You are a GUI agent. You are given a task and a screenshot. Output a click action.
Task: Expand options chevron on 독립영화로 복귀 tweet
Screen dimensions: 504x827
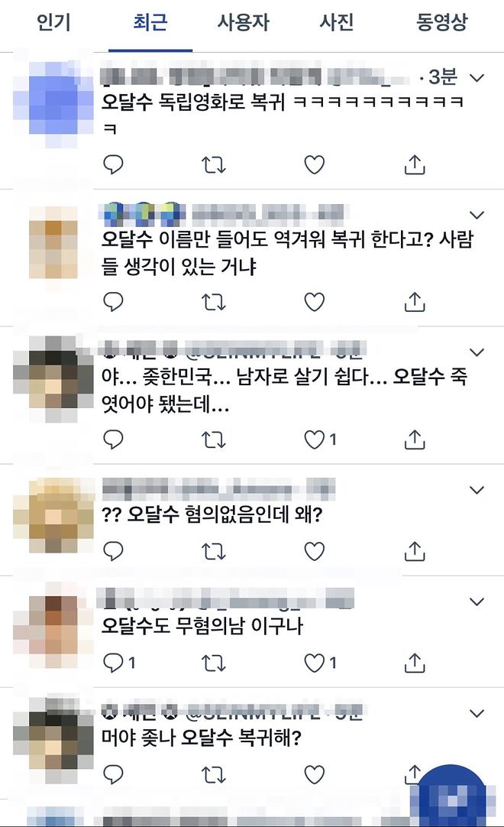(x=477, y=78)
